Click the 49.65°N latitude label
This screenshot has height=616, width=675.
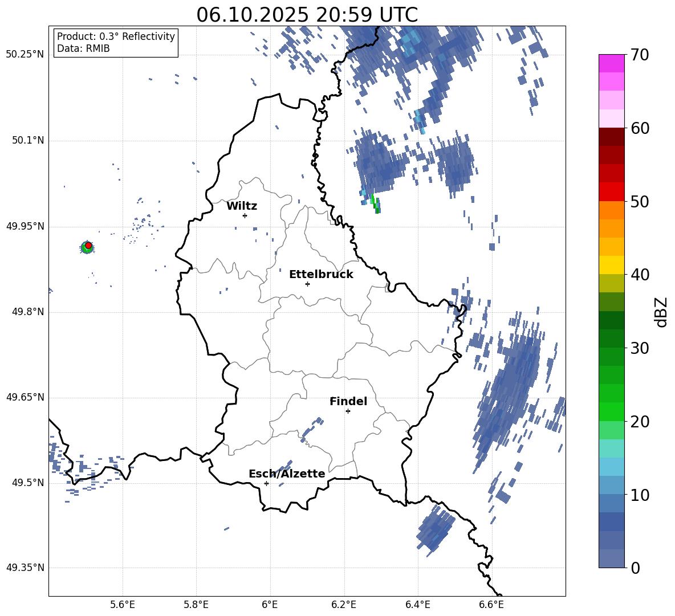click(25, 397)
